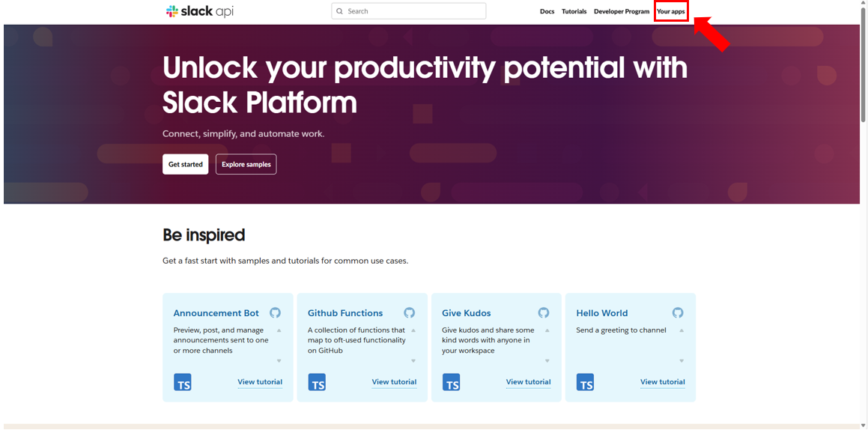This screenshot has height=430, width=868.
Task: Open GitHub icon on Github Functions card
Action: 409,312
